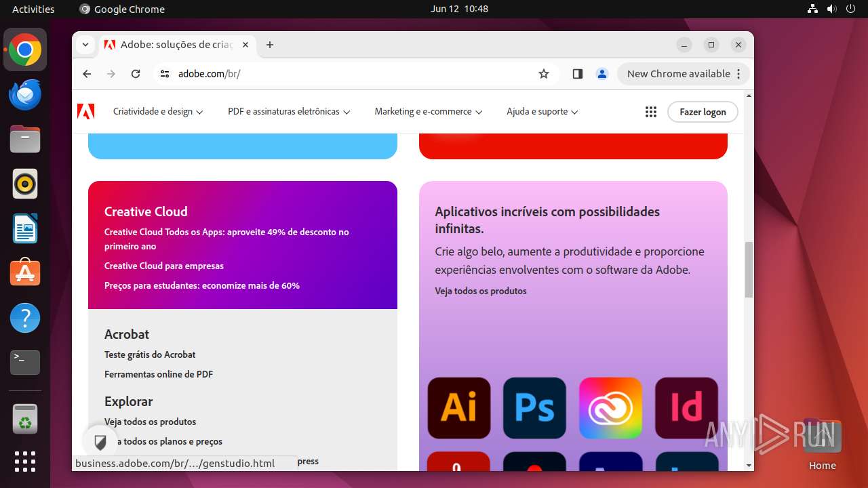
Task: Expand the Ajuda e suporte menu
Action: pyautogui.click(x=542, y=112)
